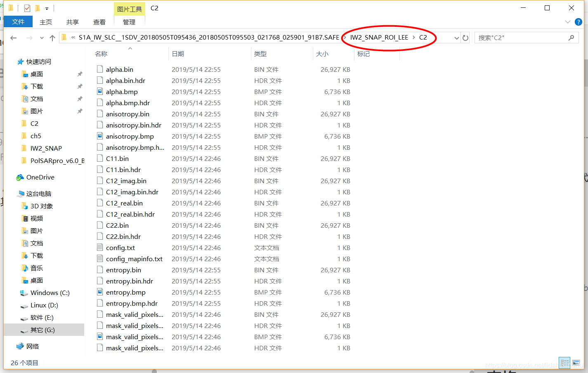Select the C12_real.bin.hdr file

[130, 214]
